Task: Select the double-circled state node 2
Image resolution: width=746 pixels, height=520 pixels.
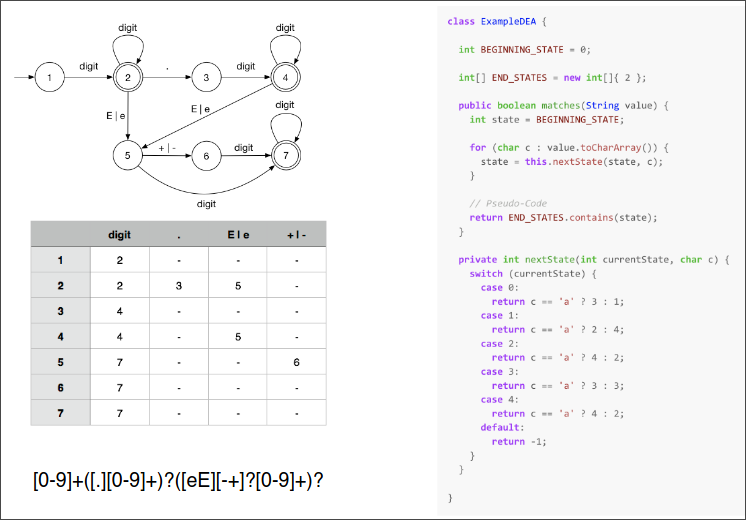Action: (x=128, y=77)
